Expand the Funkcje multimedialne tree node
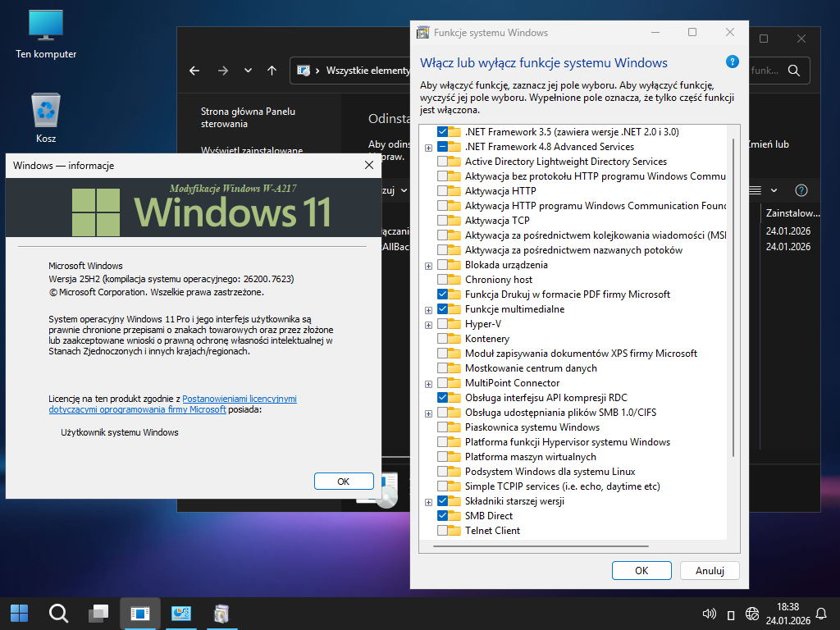 click(429, 310)
